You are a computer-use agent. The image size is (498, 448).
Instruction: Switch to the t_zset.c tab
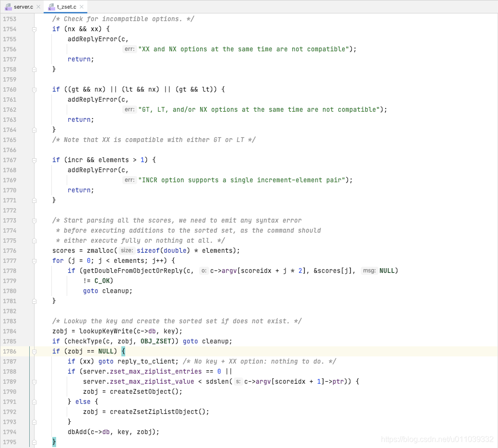[x=66, y=7]
